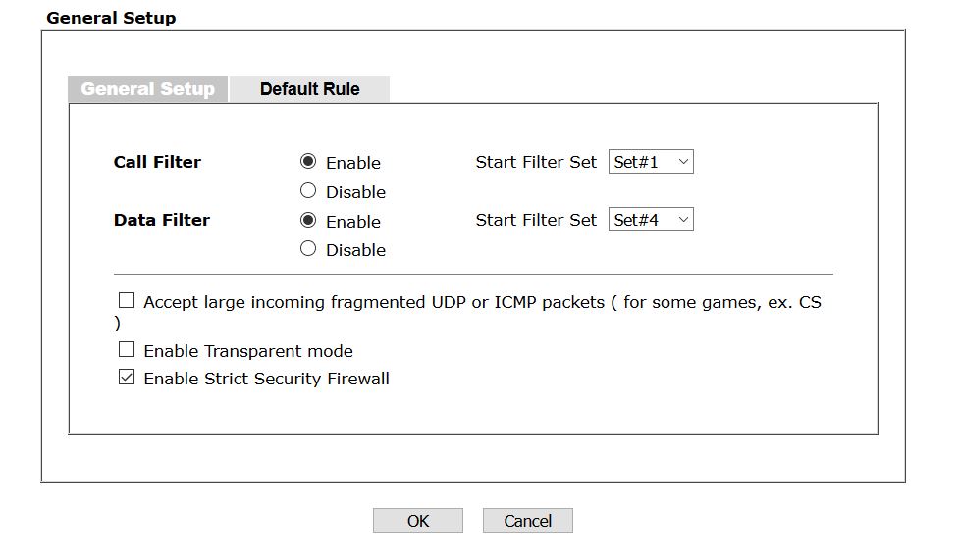Click the bold Call Filter label
Screen dimensions: 959x560
point(157,162)
